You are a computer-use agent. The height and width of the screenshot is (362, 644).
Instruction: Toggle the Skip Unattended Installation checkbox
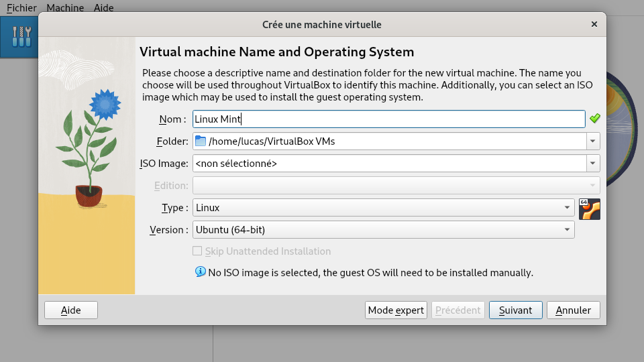coord(197,251)
